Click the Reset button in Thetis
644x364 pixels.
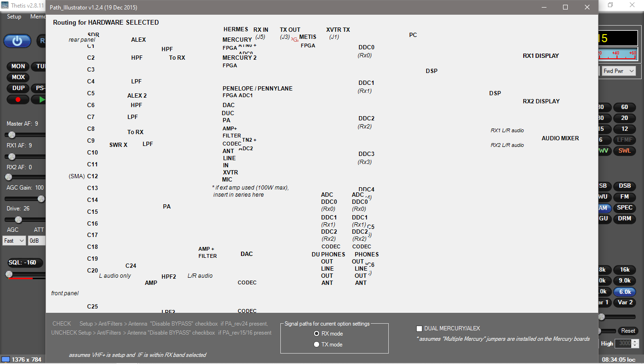[628, 331]
